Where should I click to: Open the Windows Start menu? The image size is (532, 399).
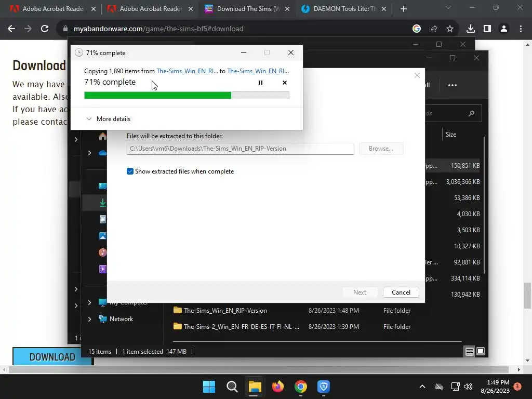pyautogui.click(x=209, y=387)
